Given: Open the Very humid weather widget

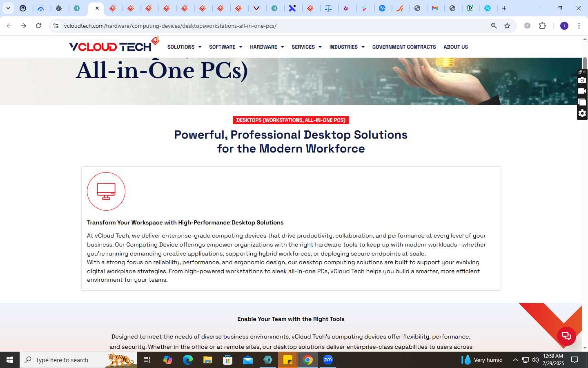Looking at the screenshot, I should coord(482,360).
